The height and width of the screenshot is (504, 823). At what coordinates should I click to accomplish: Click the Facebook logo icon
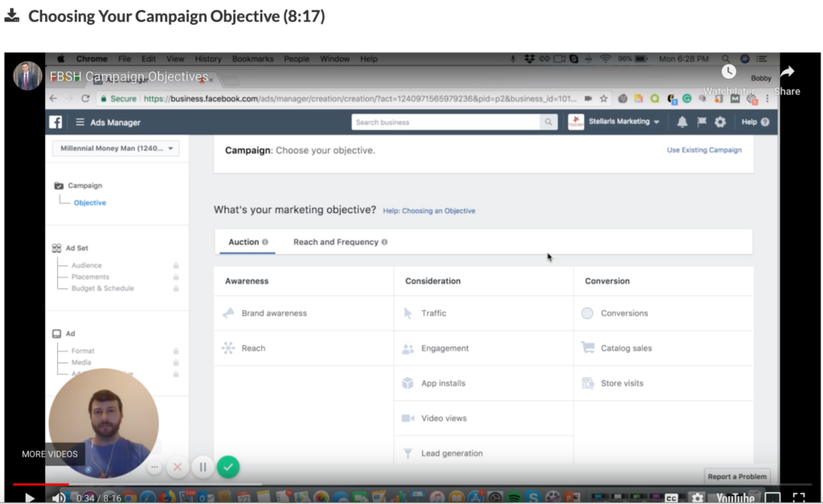click(x=55, y=122)
